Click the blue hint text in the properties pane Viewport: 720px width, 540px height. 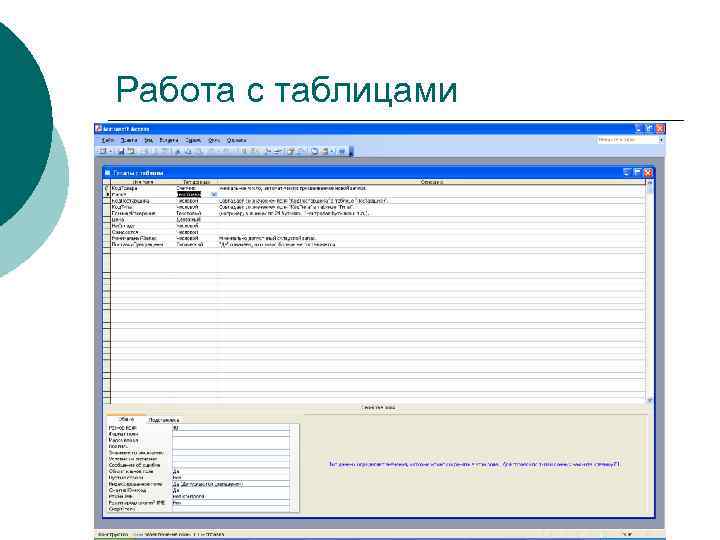474,464
